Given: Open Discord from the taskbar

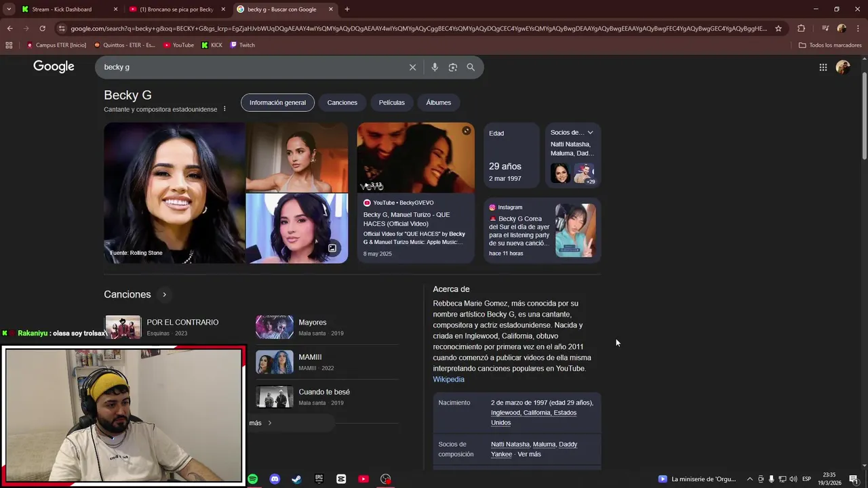Looking at the screenshot, I should [275, 479].
